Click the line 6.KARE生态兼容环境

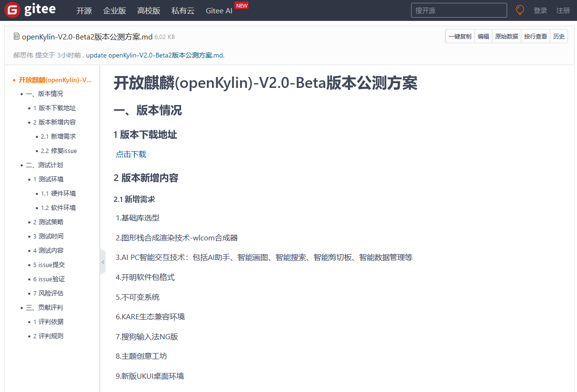coord(150,316)
